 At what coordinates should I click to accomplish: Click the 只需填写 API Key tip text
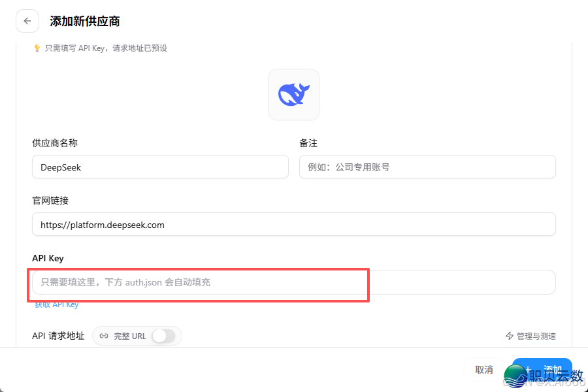pyautogui.click(x=106, y=48)
